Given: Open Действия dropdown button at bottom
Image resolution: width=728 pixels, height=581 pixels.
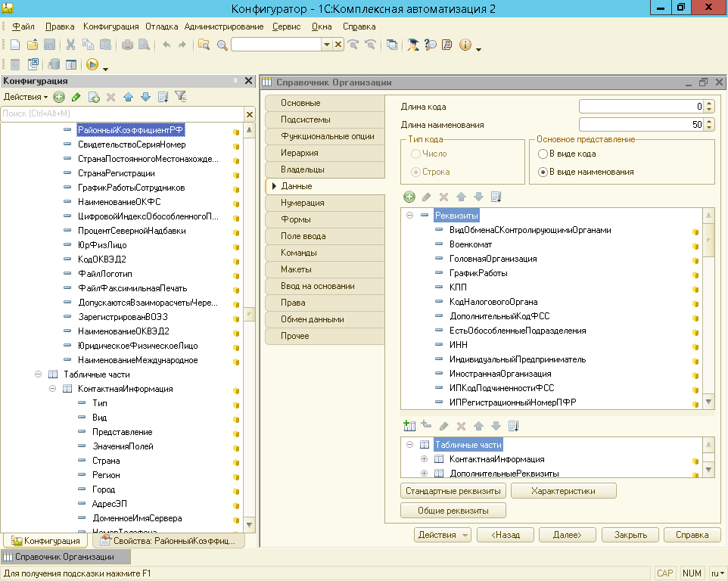Looking at the screenshot, I should click(443, 535).
